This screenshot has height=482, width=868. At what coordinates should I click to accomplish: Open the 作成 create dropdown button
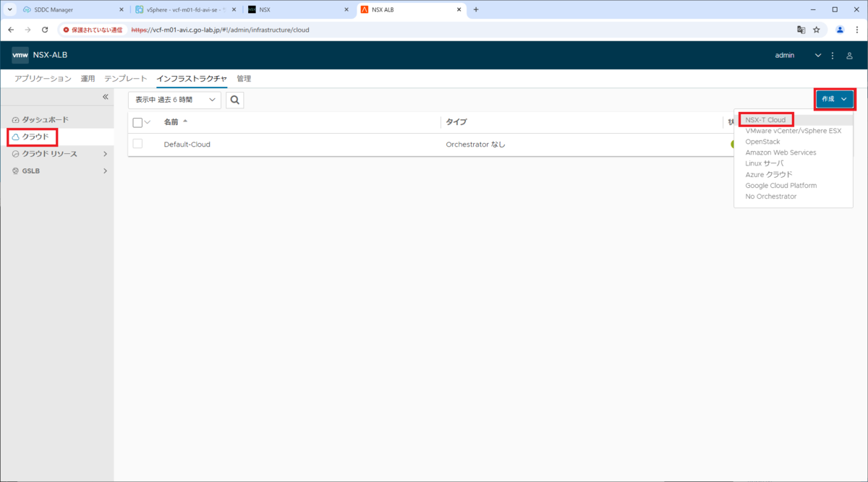point(834,99)
